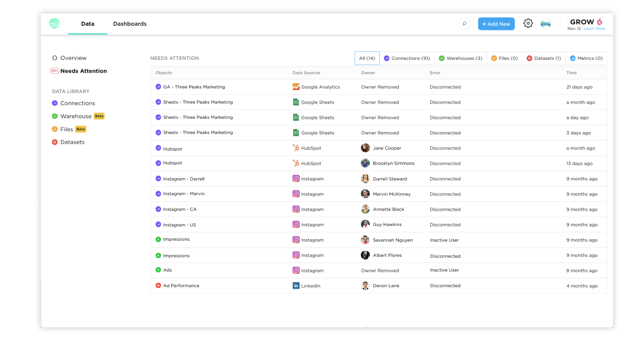Open Warehouse in the Data Library

pyautogui.click(x=76, y=116)
